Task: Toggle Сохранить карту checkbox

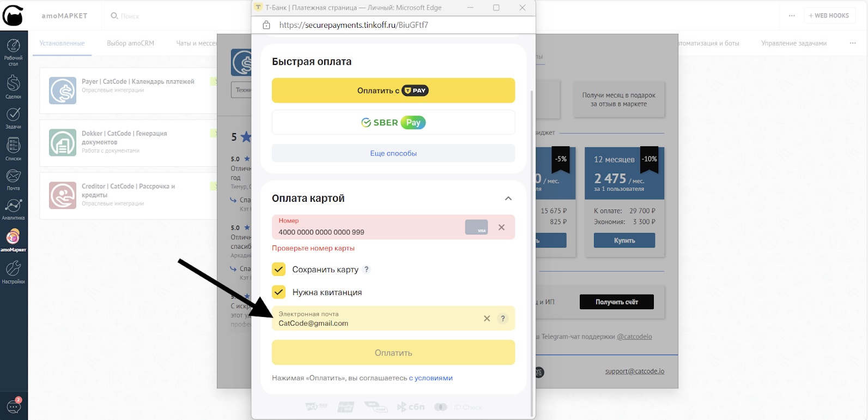Action: 279,269
